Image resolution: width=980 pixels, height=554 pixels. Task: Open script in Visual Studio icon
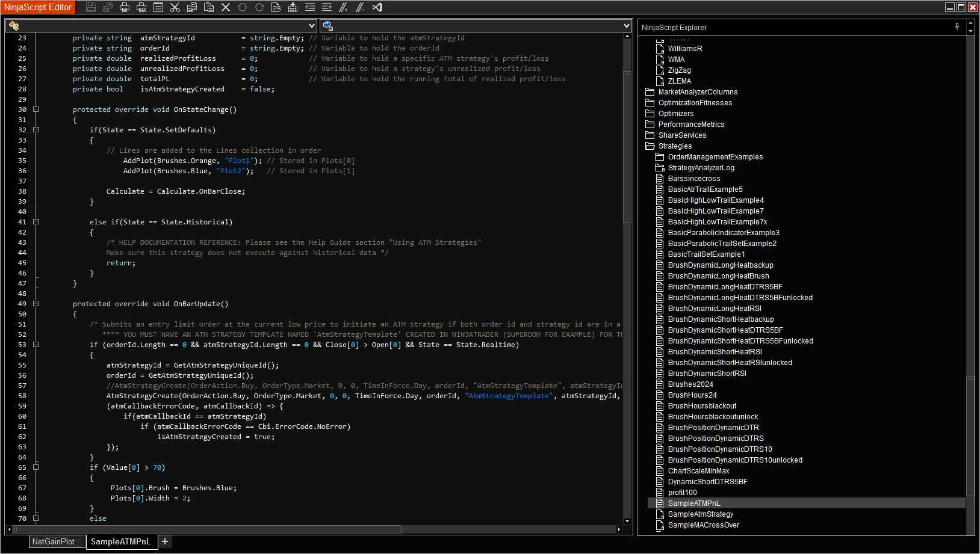pyautogui.click(x=377, y=7)
